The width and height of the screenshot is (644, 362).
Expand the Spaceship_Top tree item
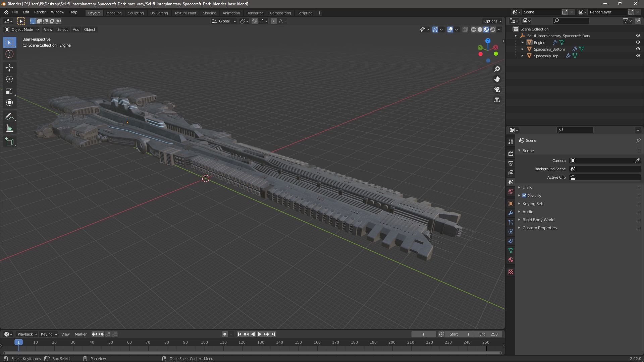pos(522,56)
